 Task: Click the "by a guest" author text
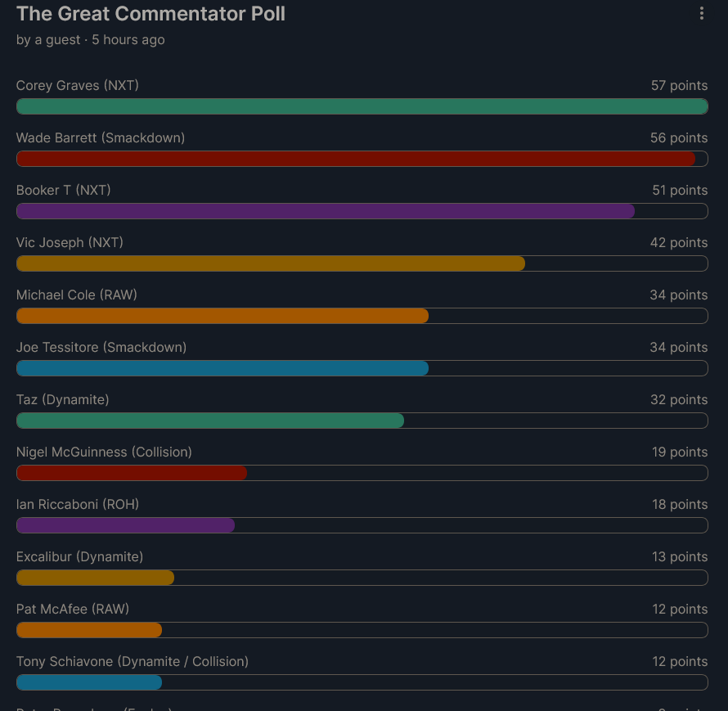point(48,40)
